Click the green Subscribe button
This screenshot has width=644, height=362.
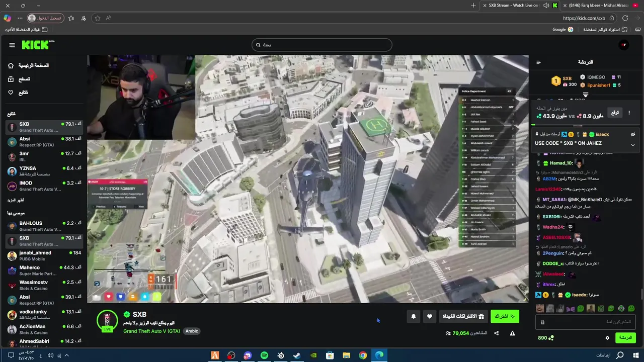(x=505, y=316)
